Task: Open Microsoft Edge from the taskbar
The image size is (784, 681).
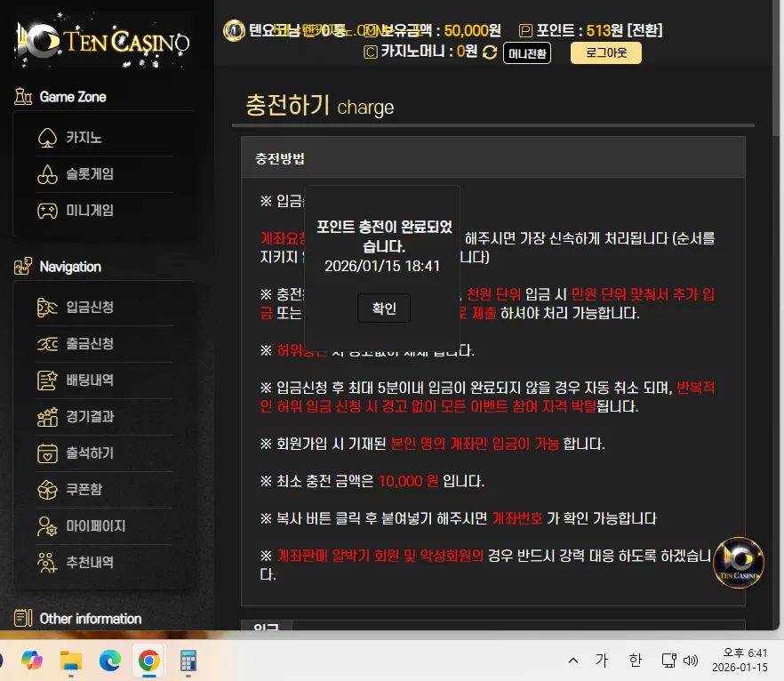Action: 110,661
